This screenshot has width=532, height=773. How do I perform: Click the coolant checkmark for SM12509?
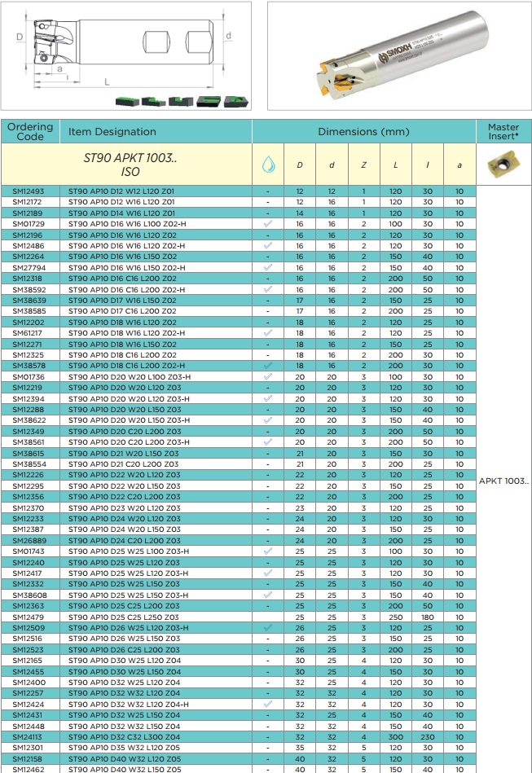point(268,627)
